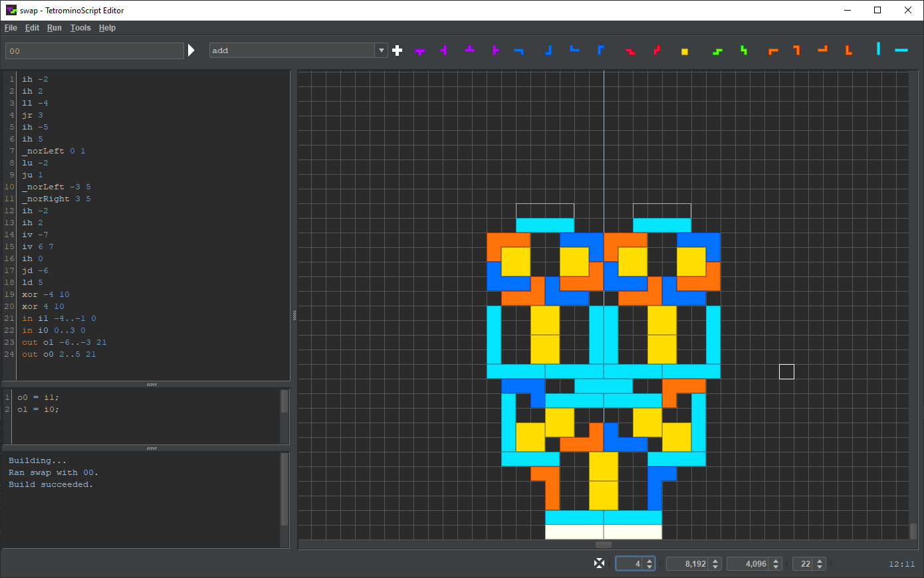This screenshot has width=924, height=578.
Task: Select the vertical cyan I-piece
Action: tap(878, 48)
